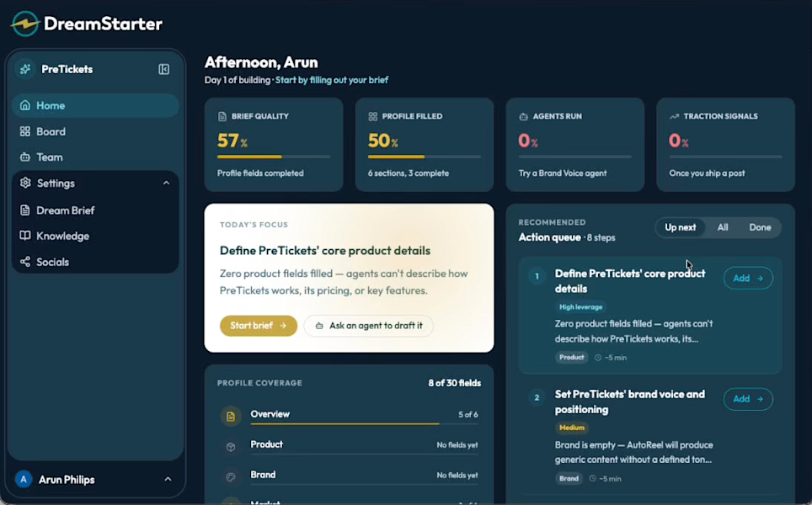
Task: Open the Brief Quality 57% card
Action: (274, 145)
